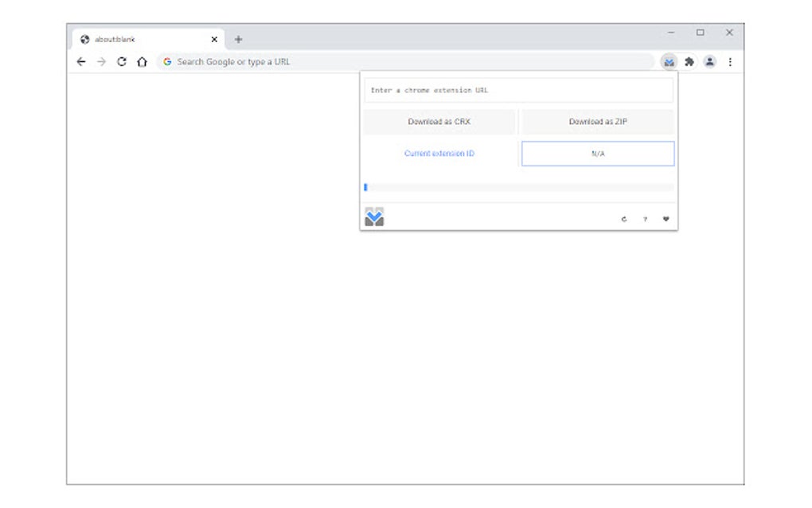Click the heart icon in popup

(666, 219)
